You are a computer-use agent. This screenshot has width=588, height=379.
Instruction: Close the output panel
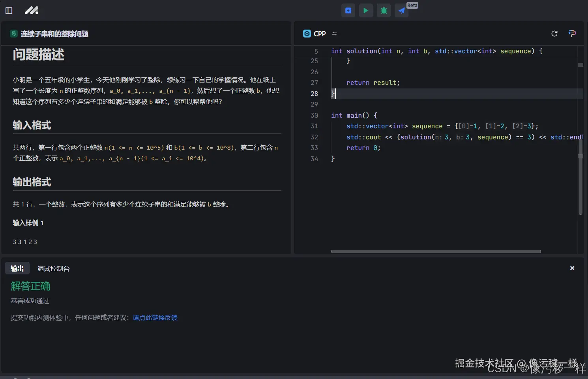coord(572,268)
